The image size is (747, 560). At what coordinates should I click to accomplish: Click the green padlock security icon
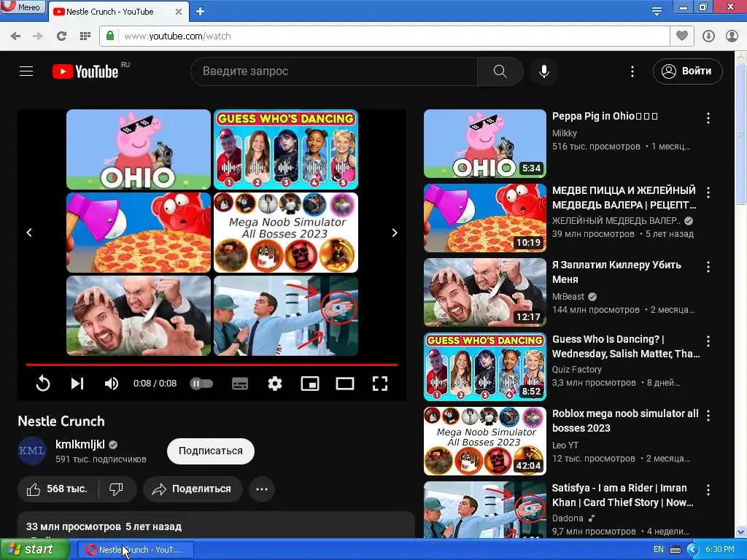(x=110, y=36)
